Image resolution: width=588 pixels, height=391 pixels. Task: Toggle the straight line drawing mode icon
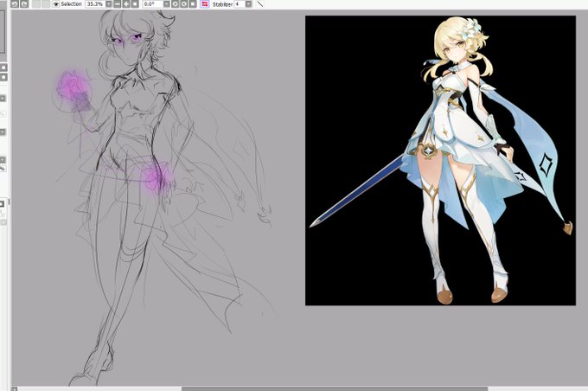[x=260, y=4]
